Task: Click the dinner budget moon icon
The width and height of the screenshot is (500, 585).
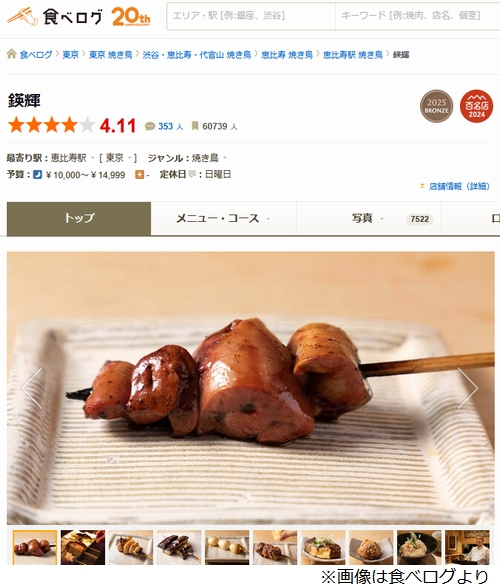Action: coord(37,175)
